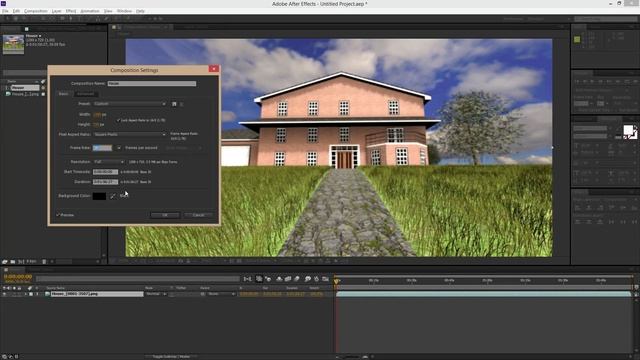The width and height of the screenshot is (640, 360).
Task: Open the Edit menu
Action: click(16, 11)
